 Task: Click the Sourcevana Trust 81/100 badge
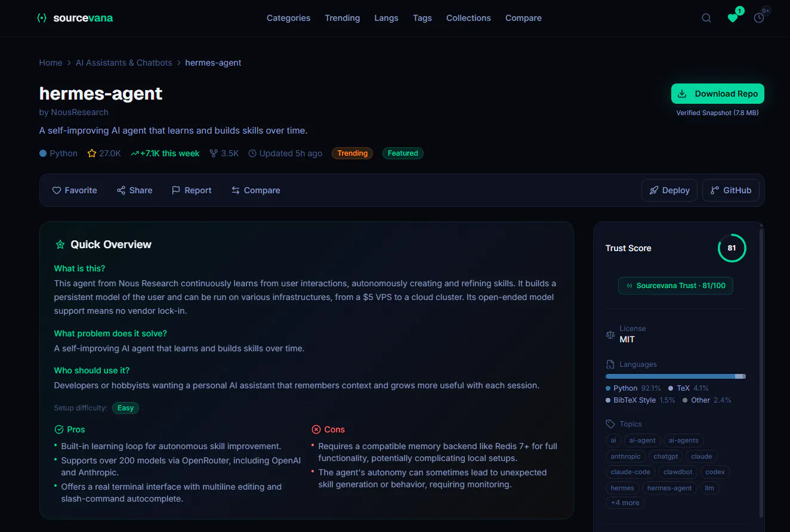pos(675,286)
